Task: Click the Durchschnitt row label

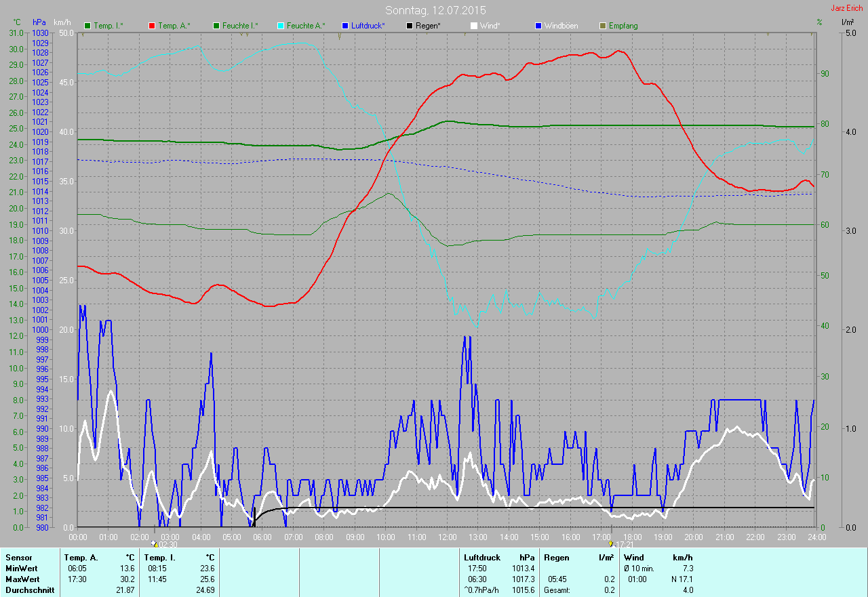Action: pyautogui.click(x=28, y=590)
